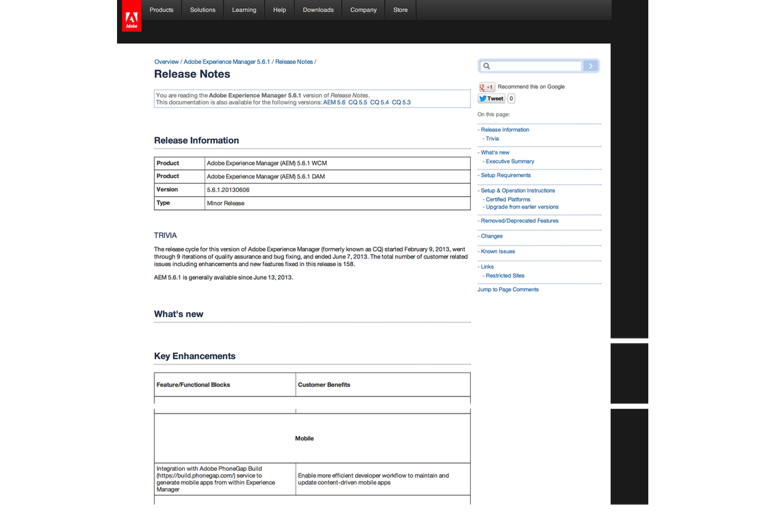Open the Solutions menu
Screen dimensions: 766x532
[x=203, y=10]
